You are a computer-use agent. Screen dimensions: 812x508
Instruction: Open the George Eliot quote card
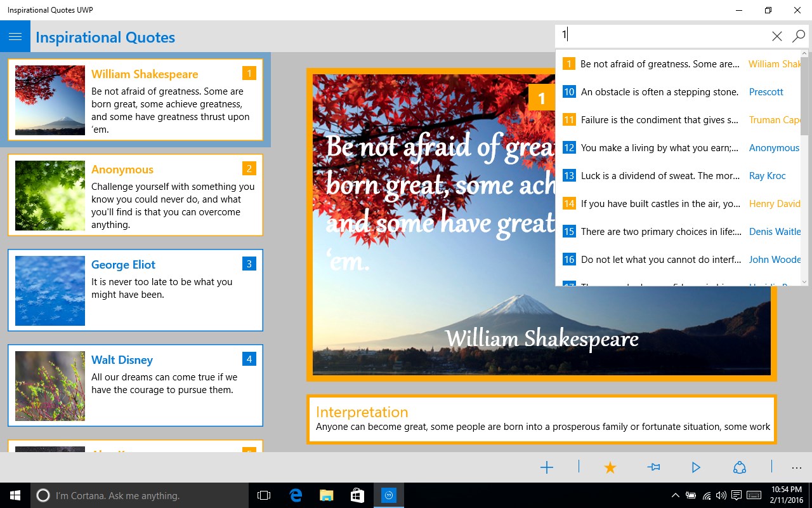click(x=135, y=290)
